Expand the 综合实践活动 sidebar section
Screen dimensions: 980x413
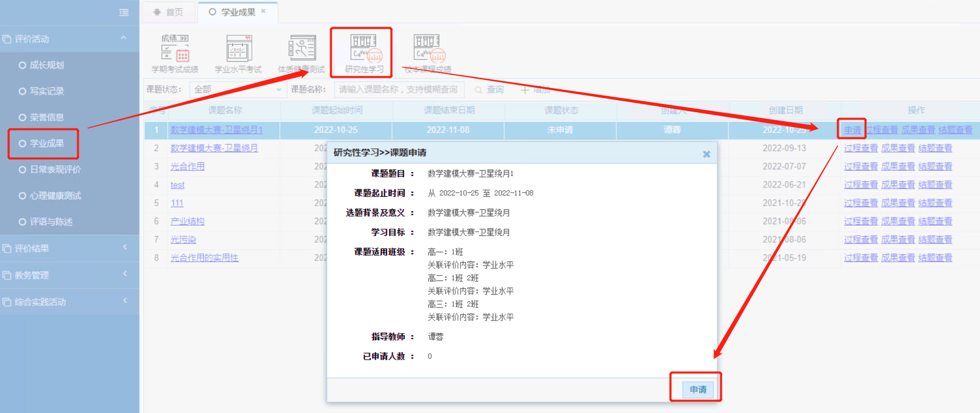point(125,300)
